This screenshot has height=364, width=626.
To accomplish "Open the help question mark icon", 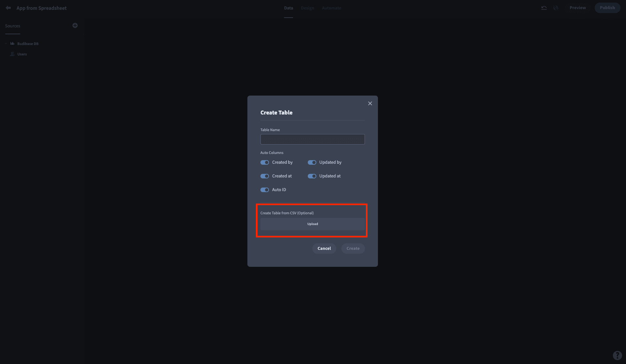I will click(x=617, y=355).
